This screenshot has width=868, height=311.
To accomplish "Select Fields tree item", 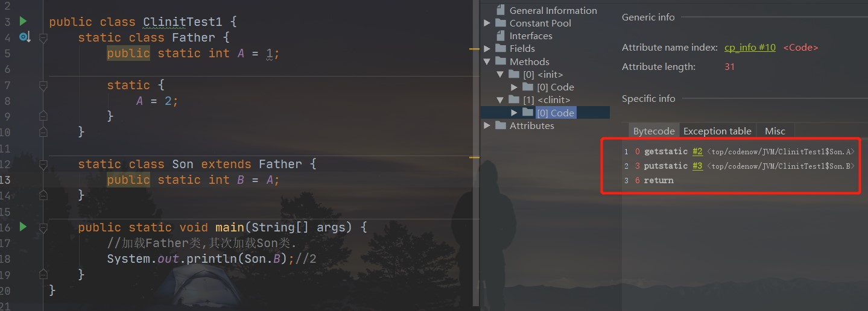I will tap(522, 48).
